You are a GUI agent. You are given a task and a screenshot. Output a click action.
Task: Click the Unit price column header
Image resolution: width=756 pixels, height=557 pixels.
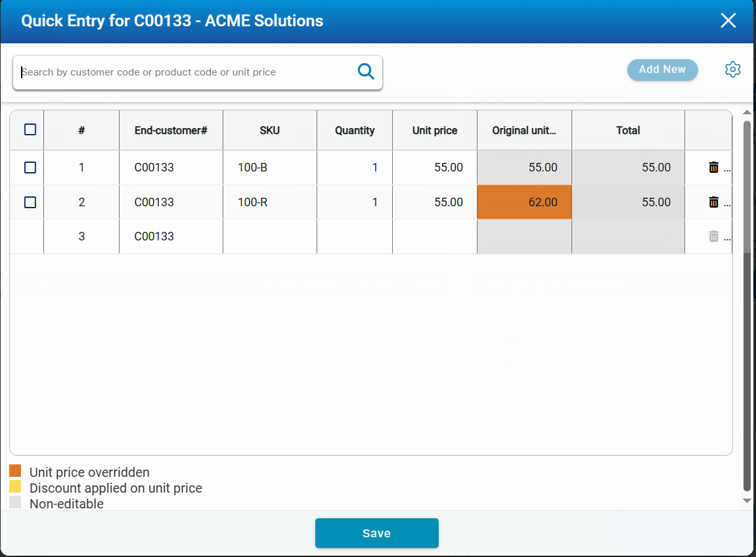pos(434,130)
